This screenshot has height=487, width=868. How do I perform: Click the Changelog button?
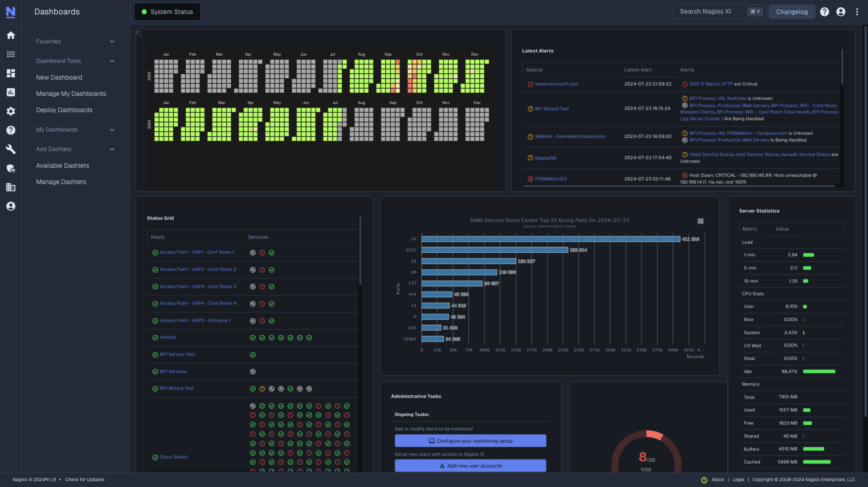pyautogui.click(x=792, y=12)
